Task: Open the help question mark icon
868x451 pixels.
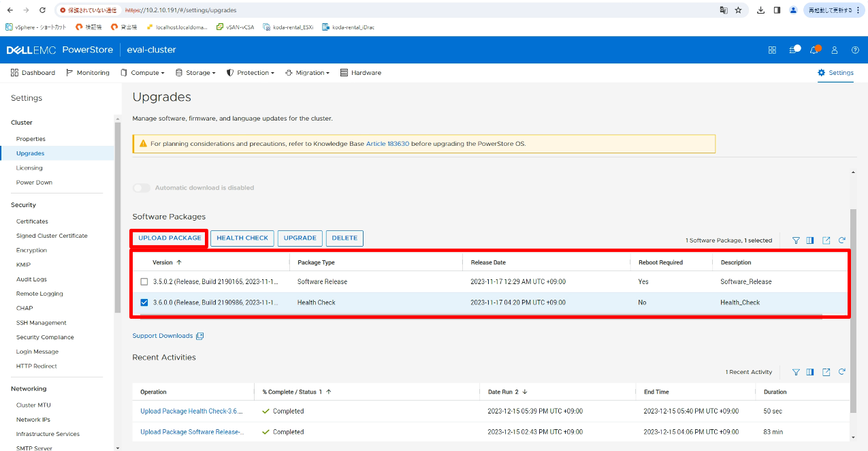Action: click(x=855, y=50)
